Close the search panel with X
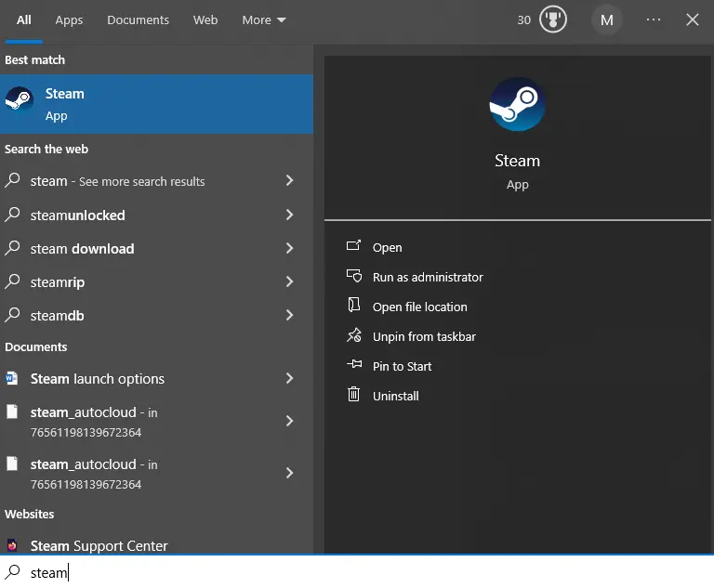714x588 pixels. (x=692, y=20)
